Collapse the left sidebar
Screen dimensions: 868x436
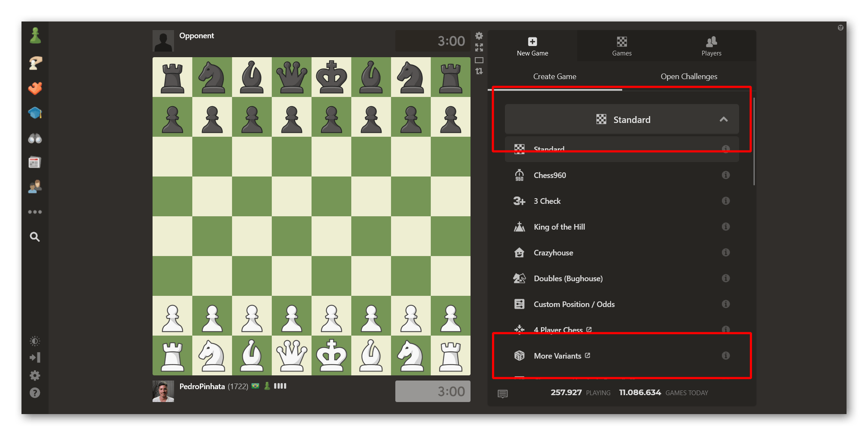point(35,358)
